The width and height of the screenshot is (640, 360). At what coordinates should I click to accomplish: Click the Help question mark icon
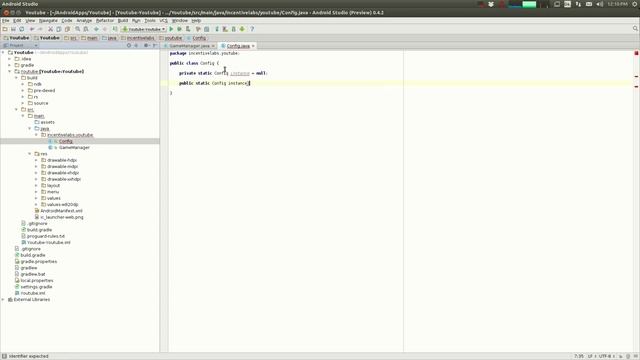(x=252, y=29)
